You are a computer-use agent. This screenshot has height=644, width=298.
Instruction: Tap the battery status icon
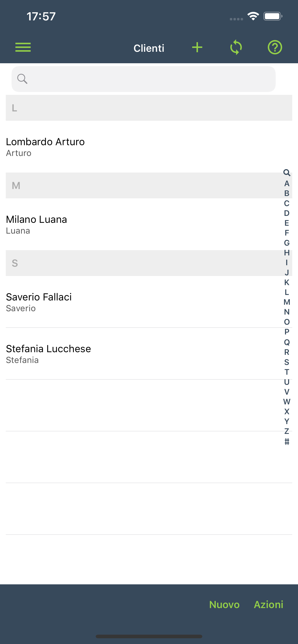tap(273, 16)
